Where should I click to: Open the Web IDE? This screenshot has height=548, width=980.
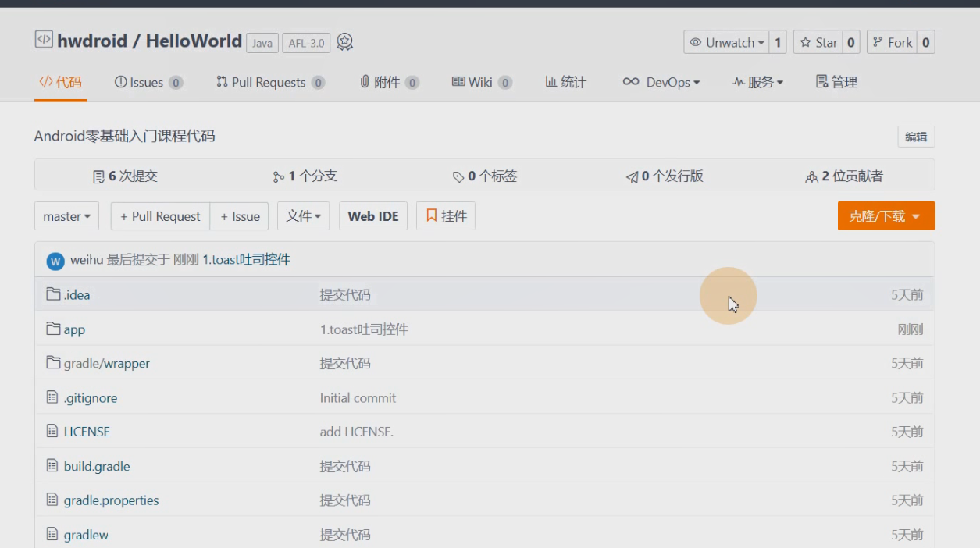373,216
